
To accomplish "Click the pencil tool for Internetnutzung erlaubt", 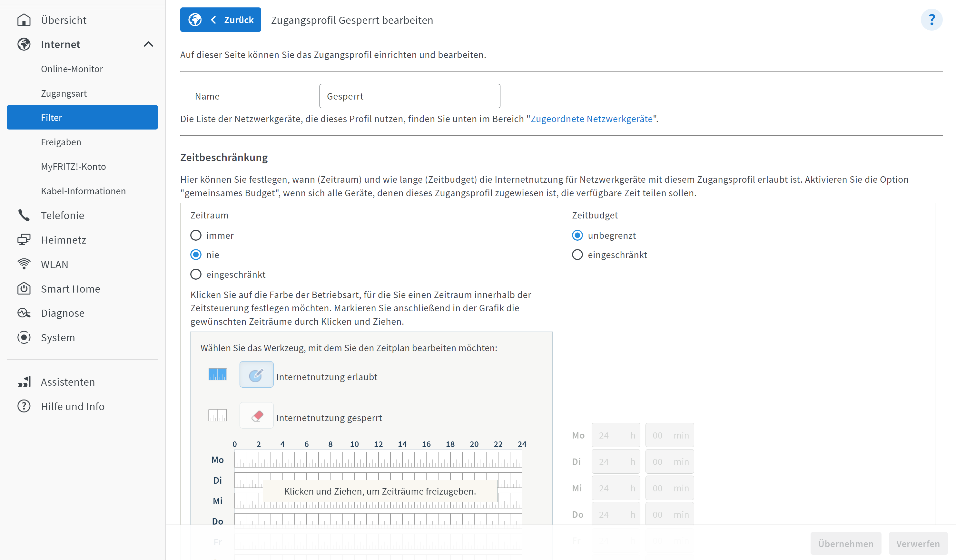I will [x=256, y=374].
